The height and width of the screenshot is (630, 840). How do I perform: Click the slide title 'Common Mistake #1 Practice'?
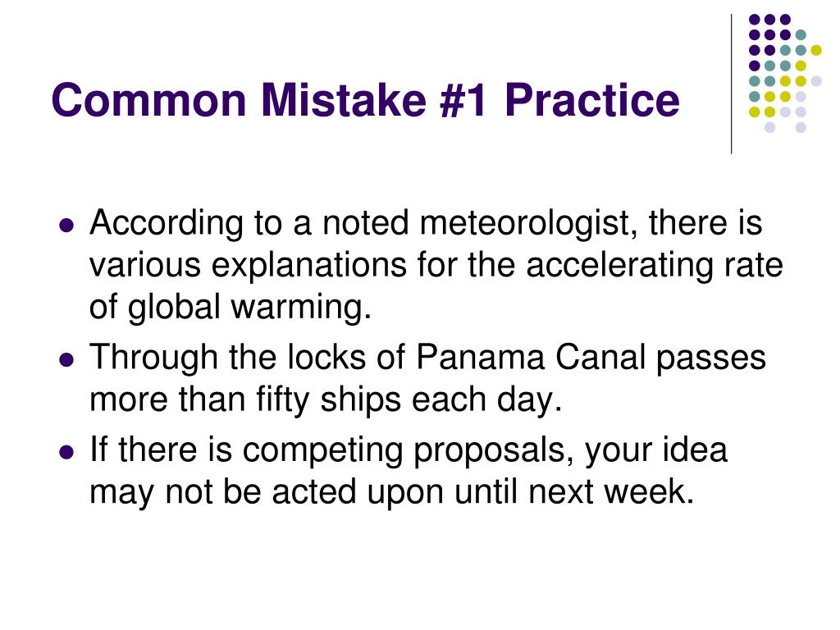[365, 99]
